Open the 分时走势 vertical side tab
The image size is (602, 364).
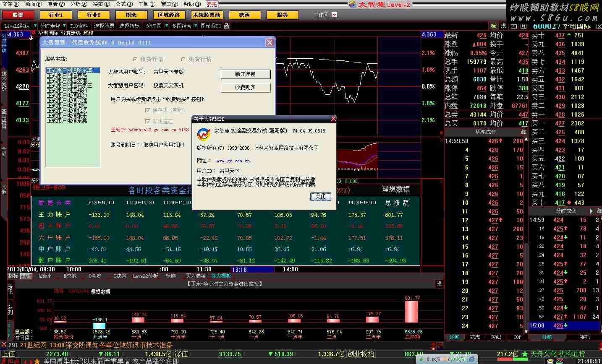pyautogui.click(x=4, y=43)
